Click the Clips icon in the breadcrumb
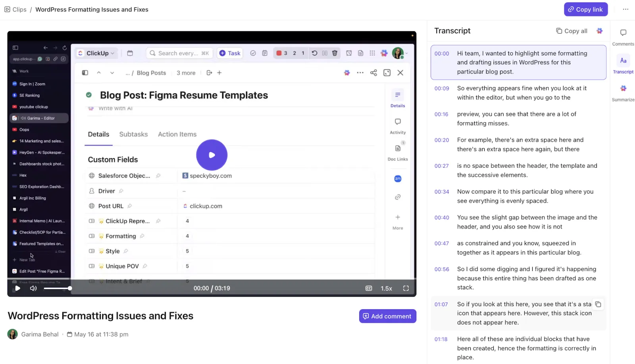The height and width of the screenshot is (364, 635). click(x=7, y=9)
